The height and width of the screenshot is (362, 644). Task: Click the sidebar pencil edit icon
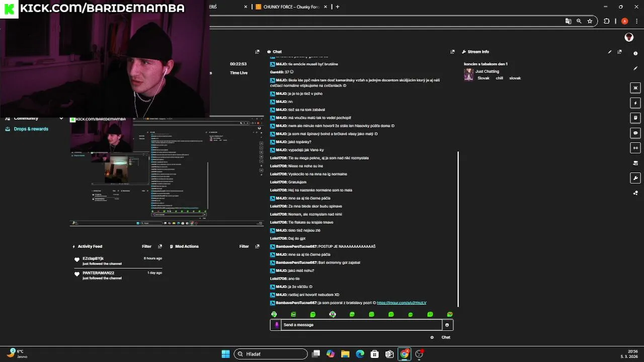(635, 68)
